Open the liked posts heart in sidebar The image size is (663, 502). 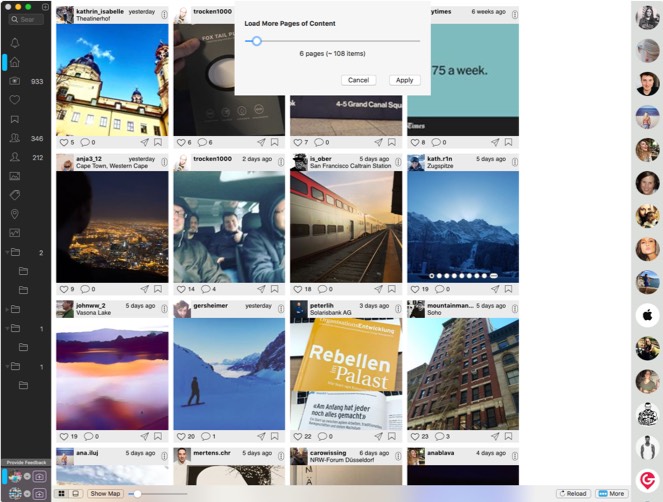coord(15,100)
